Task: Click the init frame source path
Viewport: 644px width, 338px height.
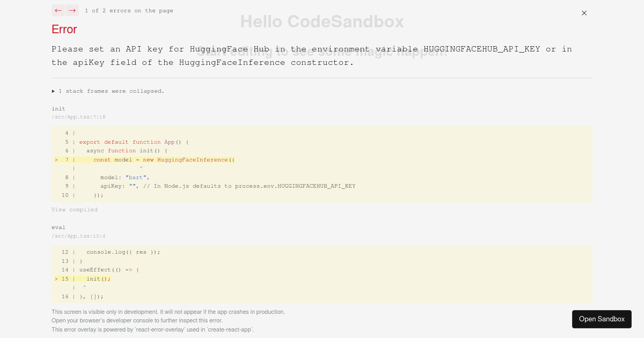Action: [78, 116]
